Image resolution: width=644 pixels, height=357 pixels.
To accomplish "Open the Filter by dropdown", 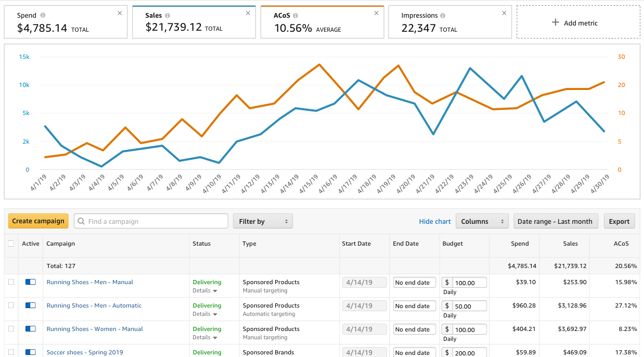I will pyautogui.click(x=263, y=221).
